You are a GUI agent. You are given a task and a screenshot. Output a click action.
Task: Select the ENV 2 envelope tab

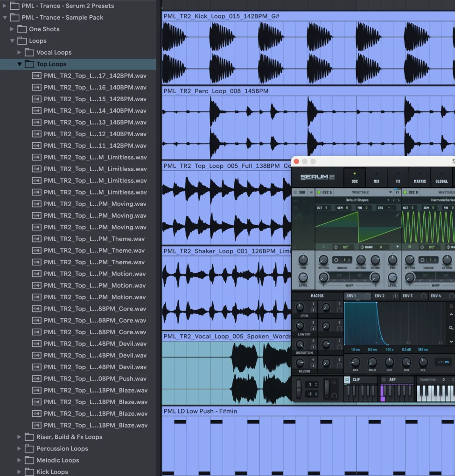click(380, 296)
